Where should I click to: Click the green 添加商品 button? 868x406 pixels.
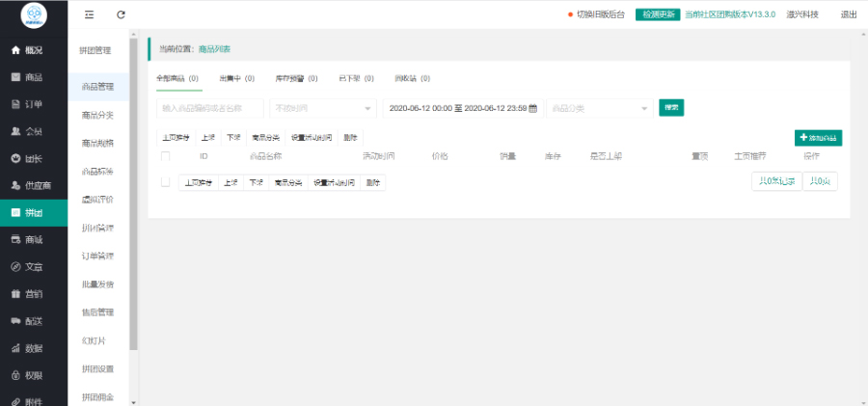tap(818, 138)
